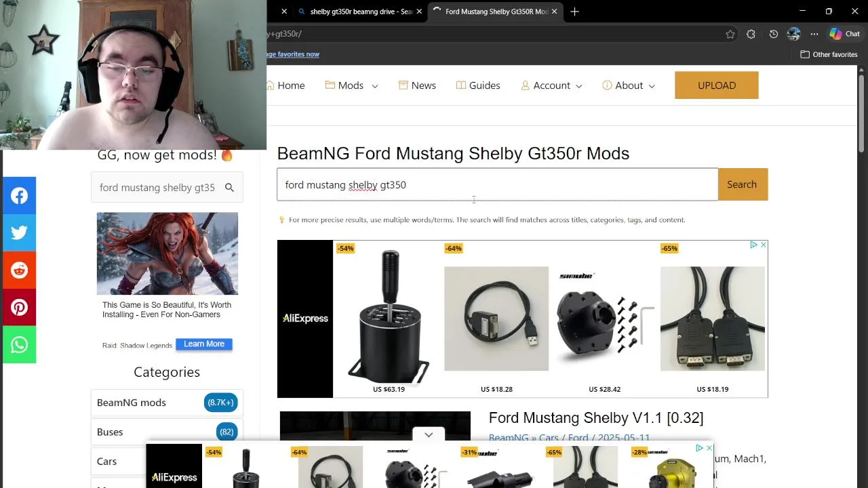Open serial cable product US $18.19
868x488 pixels.
712,319
